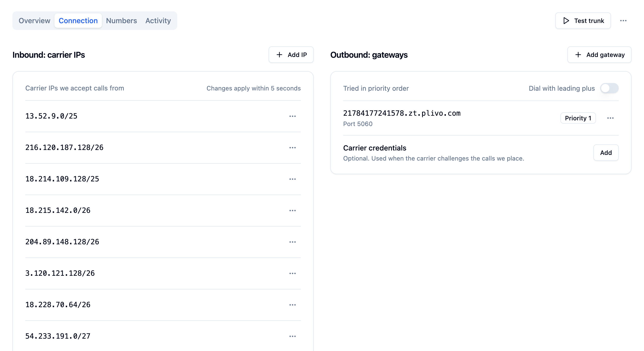Open the more options menu beside Test trunk
Image resolution: width=644 pixels, height=351 pixels.
(623, 21)
